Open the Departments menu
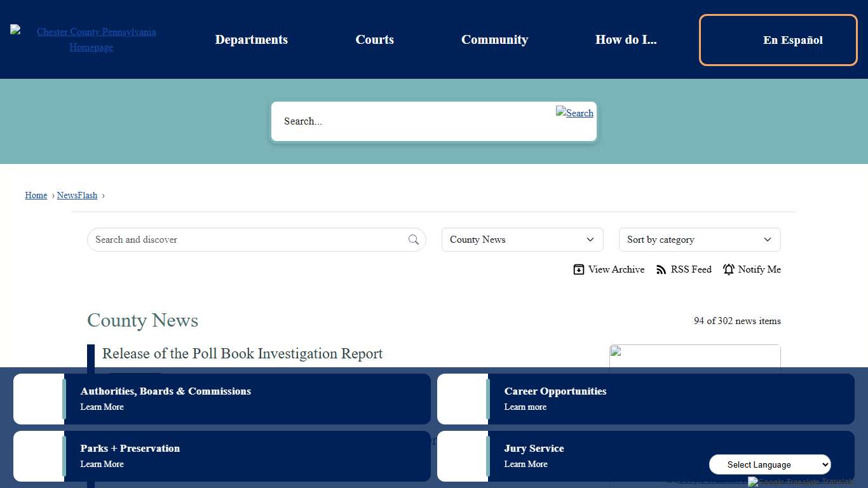868x488 pixels. point(252,39)
